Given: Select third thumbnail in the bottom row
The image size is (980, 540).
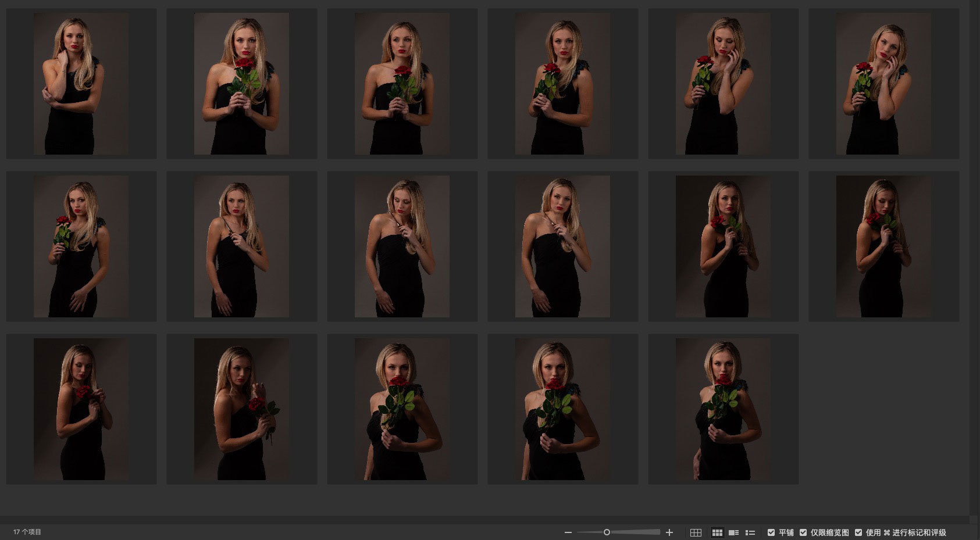Looking at the screenshot, I should tap(402, 409).
